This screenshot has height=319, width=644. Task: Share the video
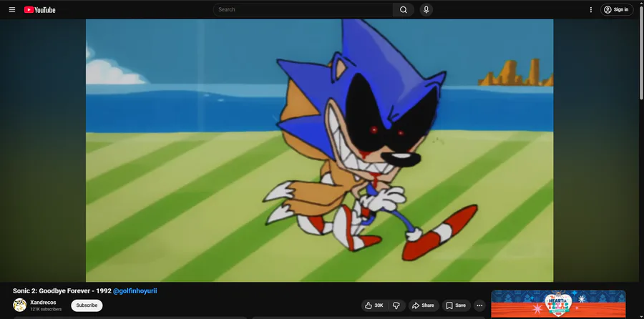(424, 305)
